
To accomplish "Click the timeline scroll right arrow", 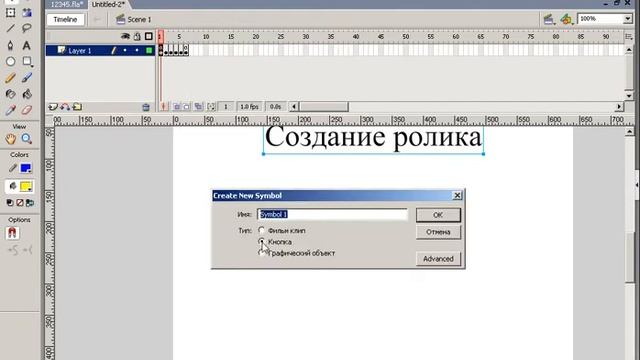I will coord(619,107).
